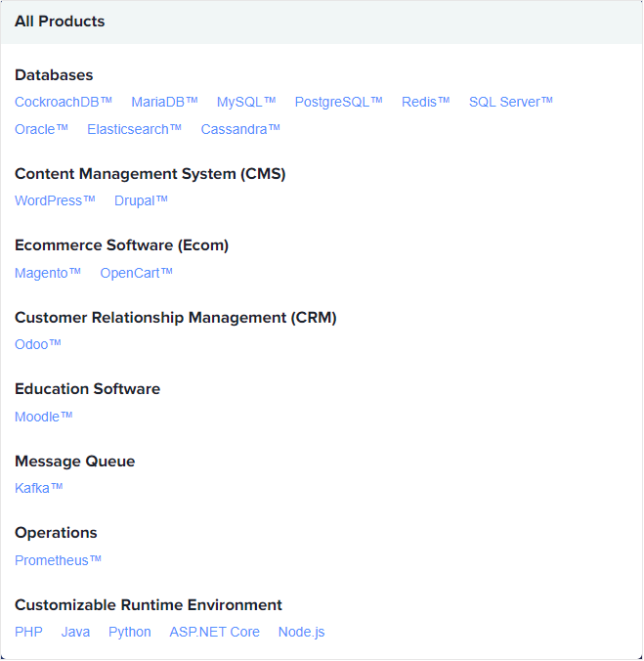
Task: Select the PHP runtime link
Action: coord(28,632)
